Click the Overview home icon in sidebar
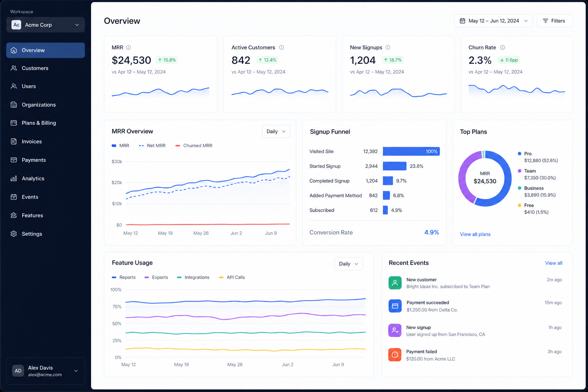Image resolution: width=588 pixels, height=392 pixels. [14, 50]
